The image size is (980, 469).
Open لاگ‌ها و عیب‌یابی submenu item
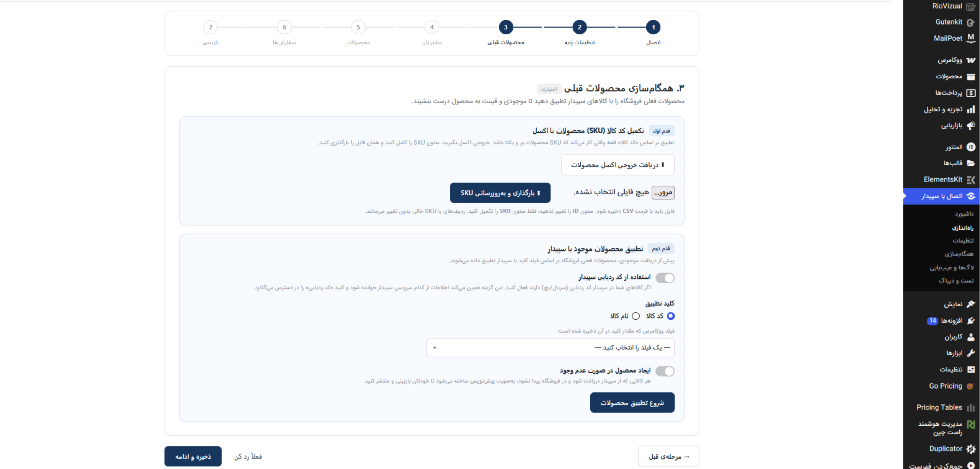pyautogui.click(x=952, y=268)
